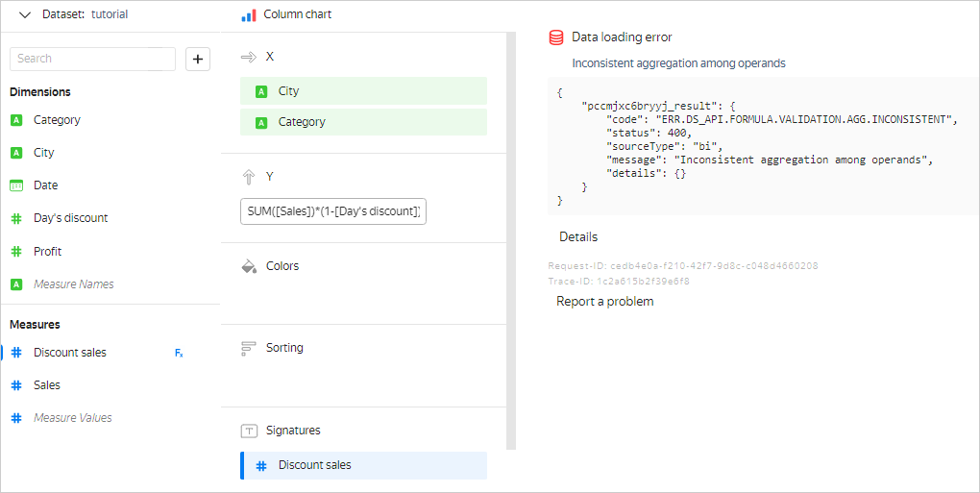
Task: Click the Date calendar type icon
Action: tap(16, 185)
